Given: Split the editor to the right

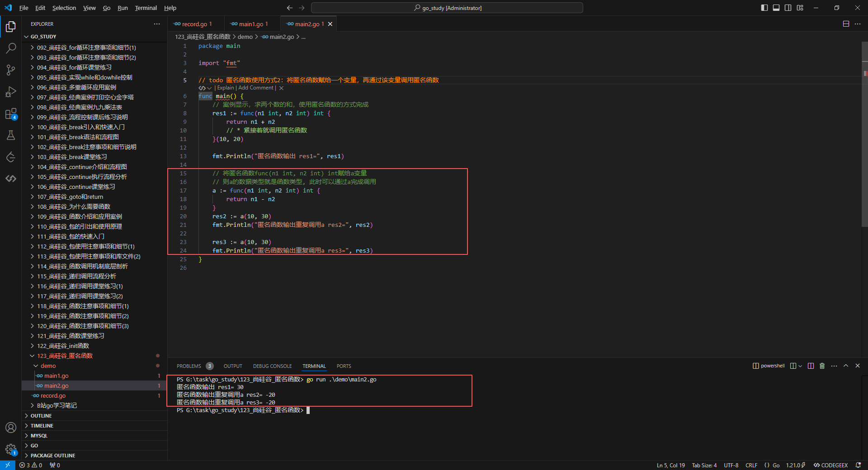Looking at the screenshot, I should click(846, 24).
